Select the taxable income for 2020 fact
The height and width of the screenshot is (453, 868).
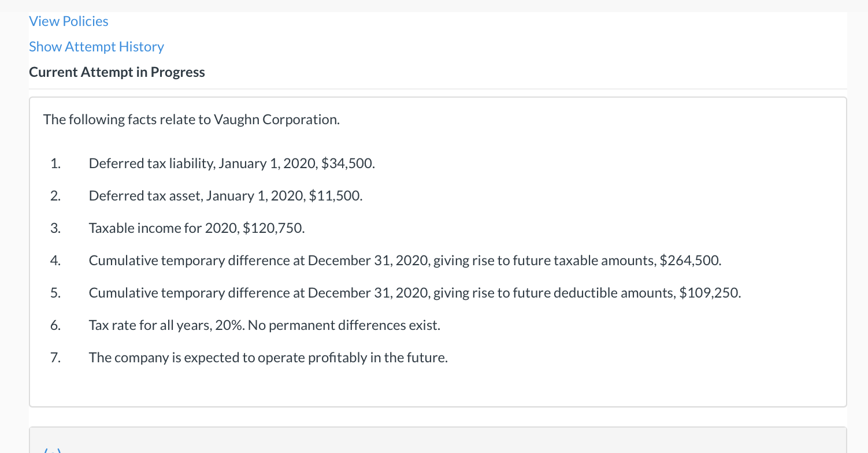[x=196, y=228]
